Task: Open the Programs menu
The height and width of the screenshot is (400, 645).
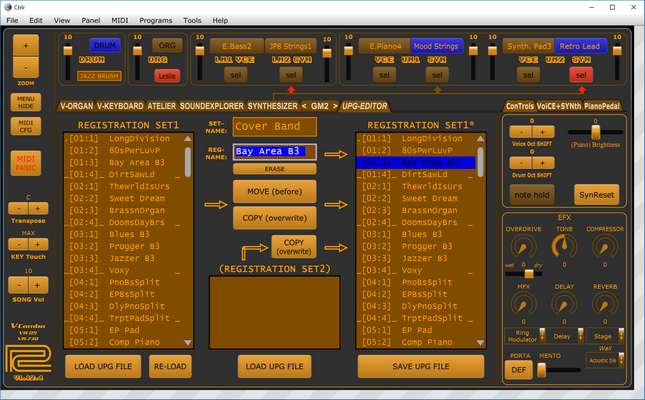Action: (x=155, y=20)
